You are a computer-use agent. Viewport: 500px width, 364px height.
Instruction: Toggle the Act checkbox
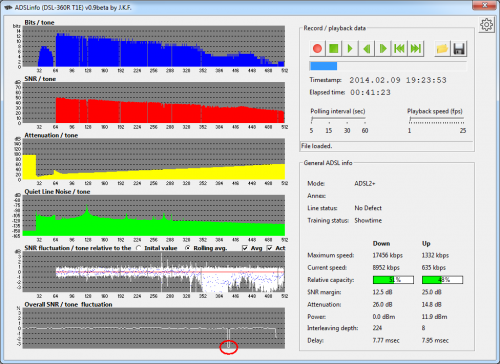pyautogui.click(x=270, y=248)
